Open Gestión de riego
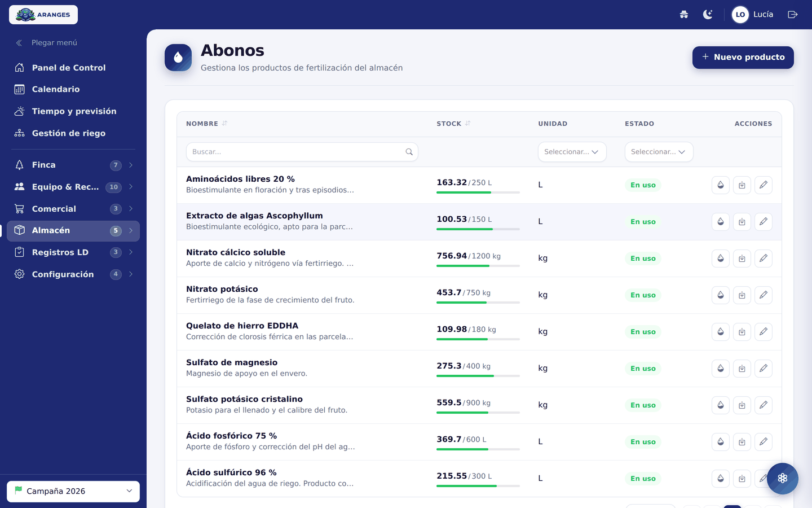812x508 pixels. coord(73,133)
